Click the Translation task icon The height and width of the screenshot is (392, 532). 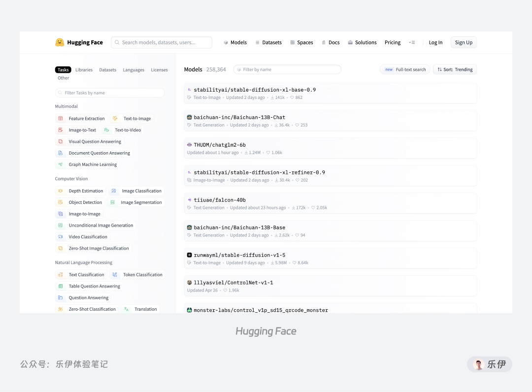(126, 309)
